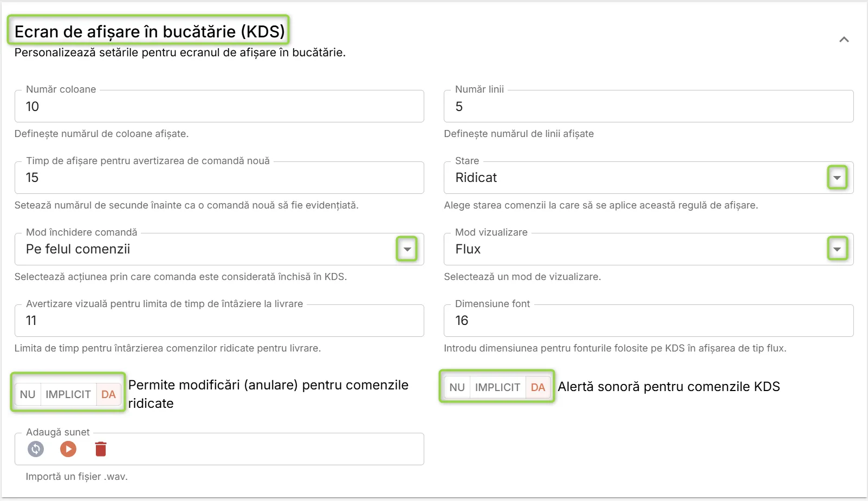868x501 pixels.
Task: Collapse the KDS section with the chevron
Action: pos(844,40)
